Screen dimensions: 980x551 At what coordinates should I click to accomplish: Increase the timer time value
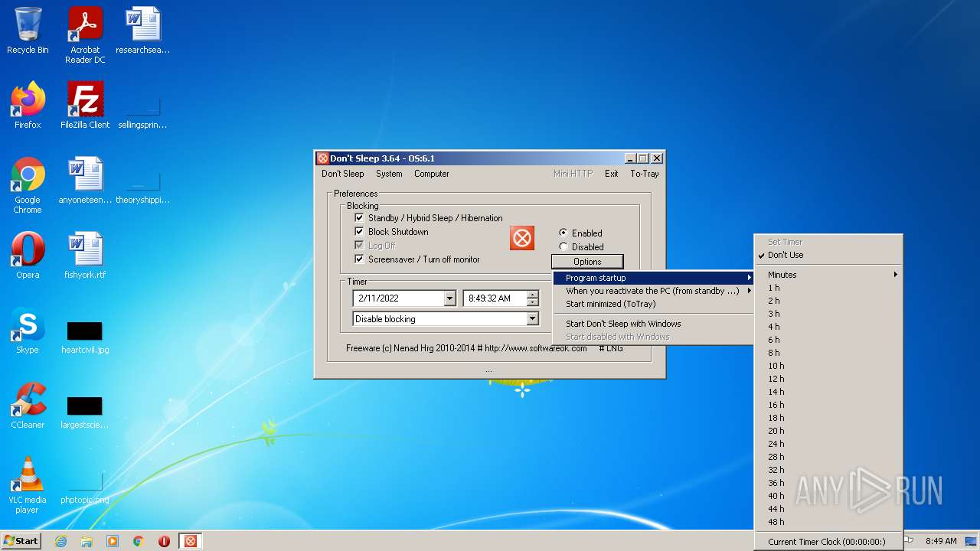pyautogui.click(x=533, y=295)
